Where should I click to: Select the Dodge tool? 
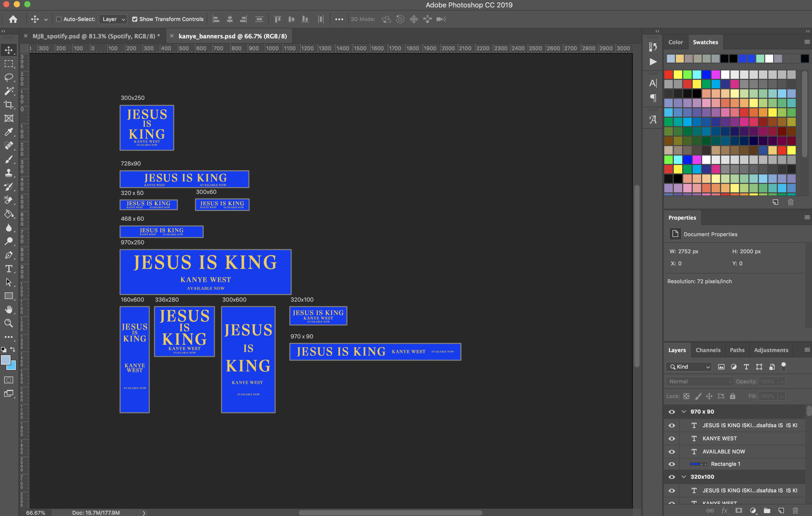[9, 241]
